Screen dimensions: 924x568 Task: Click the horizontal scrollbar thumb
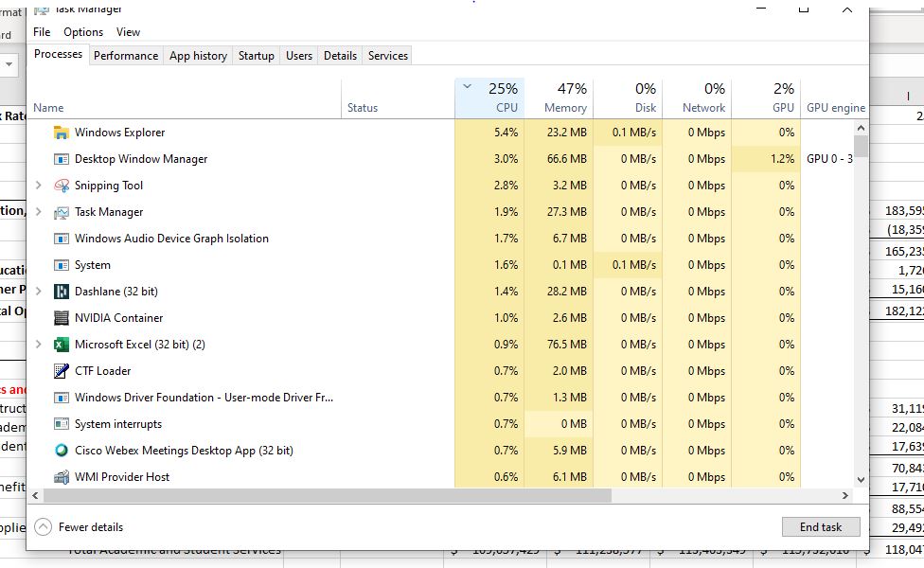(327, 495)
